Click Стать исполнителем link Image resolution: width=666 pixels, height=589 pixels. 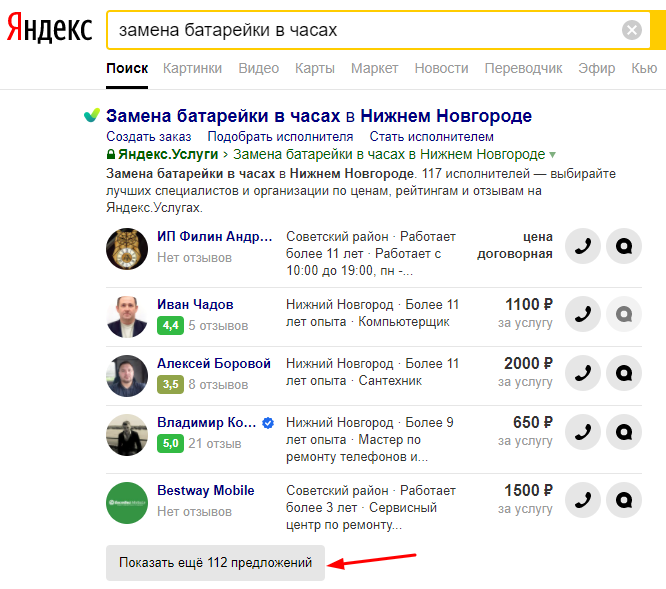(432, 136)
